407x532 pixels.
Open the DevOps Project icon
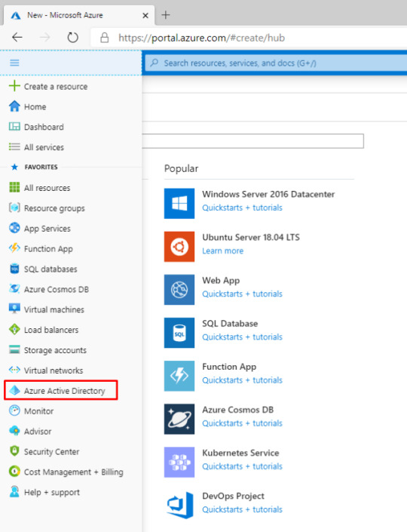click(x=179, y=505)
